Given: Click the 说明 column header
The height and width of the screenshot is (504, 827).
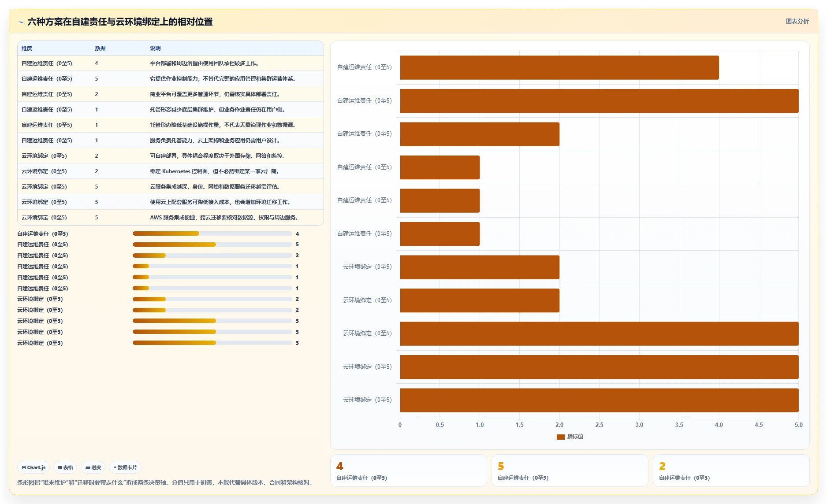Looking at the screenshot, I should coord(155,48).
